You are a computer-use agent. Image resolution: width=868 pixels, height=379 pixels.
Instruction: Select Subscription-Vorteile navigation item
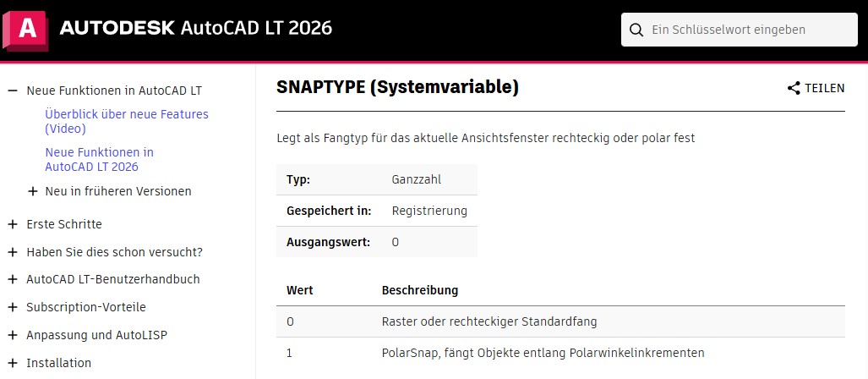pyautogui.click(x=86, y=307)
